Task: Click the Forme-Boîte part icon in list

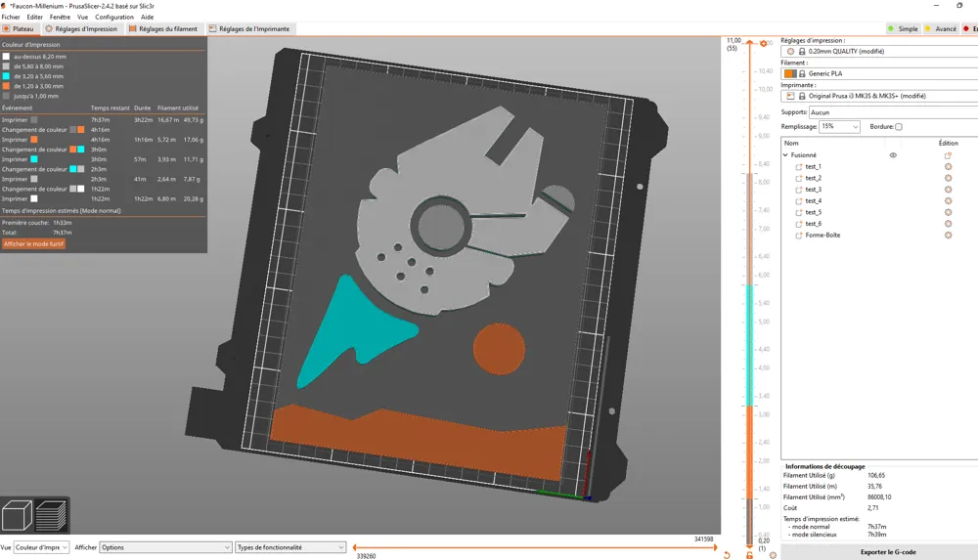Action: click(799, 236)
